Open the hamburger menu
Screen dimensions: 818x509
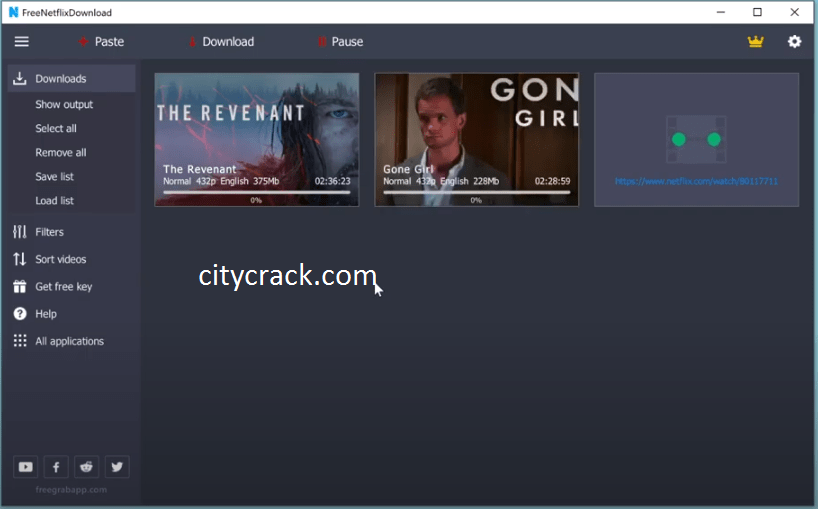tap(21, 41)
